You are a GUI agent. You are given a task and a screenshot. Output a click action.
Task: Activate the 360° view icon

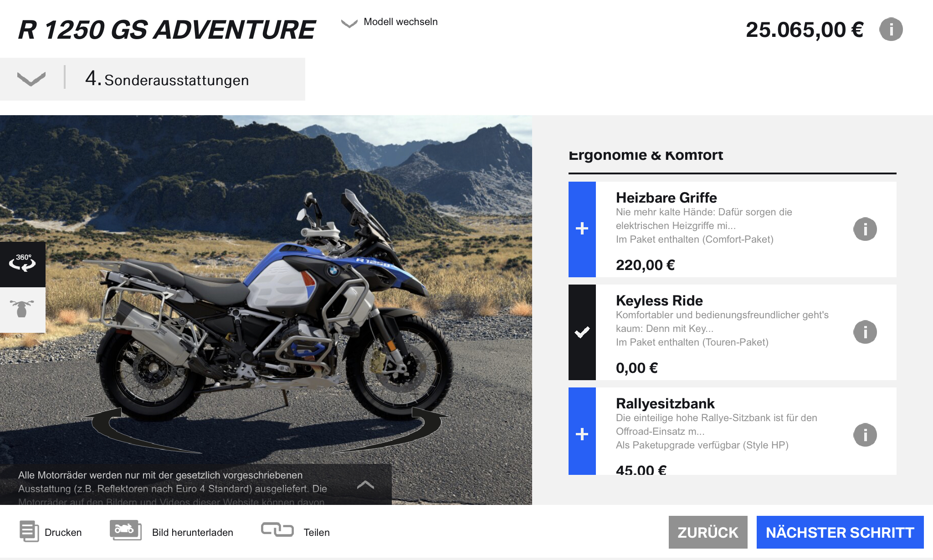22,264
